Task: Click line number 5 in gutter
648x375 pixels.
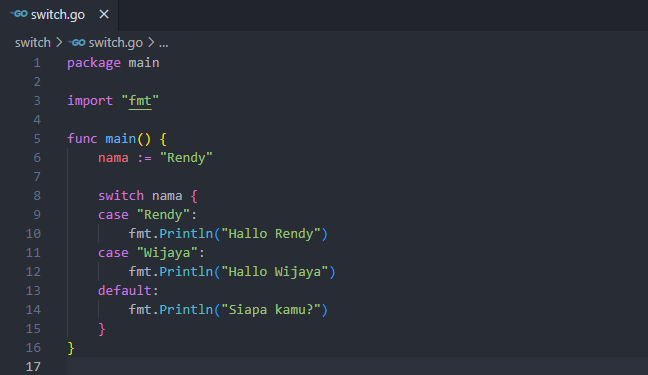Action: (x=37, y=139)
